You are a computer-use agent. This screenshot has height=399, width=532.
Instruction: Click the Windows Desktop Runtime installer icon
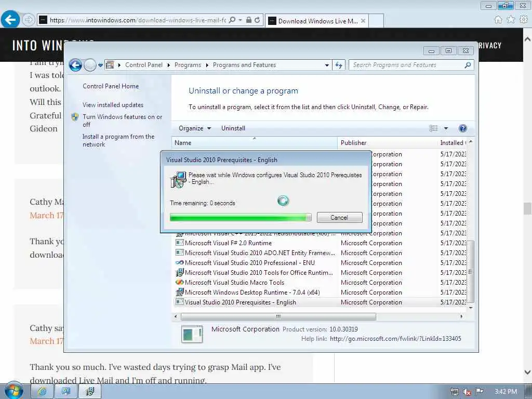[x=179, y=292]
